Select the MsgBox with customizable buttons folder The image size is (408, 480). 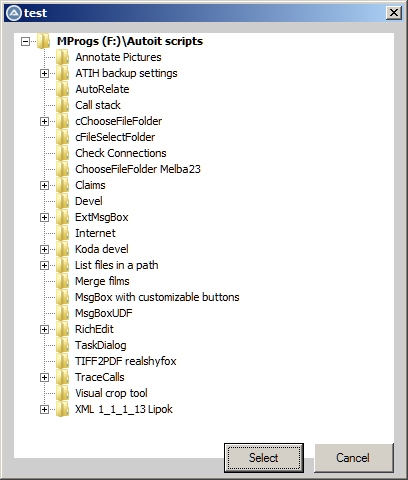(x=157, y=297)
